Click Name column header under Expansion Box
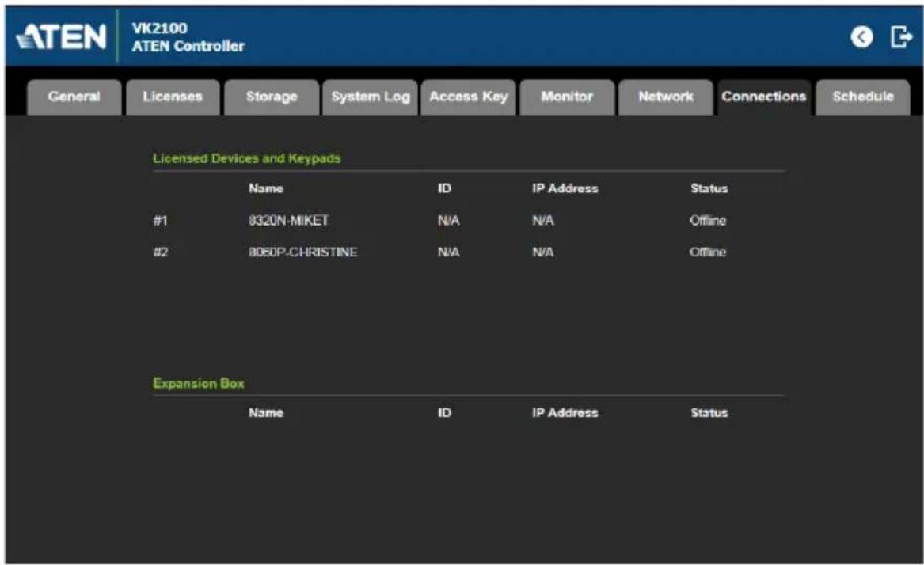924x565 pixels. tap(266, 413)
